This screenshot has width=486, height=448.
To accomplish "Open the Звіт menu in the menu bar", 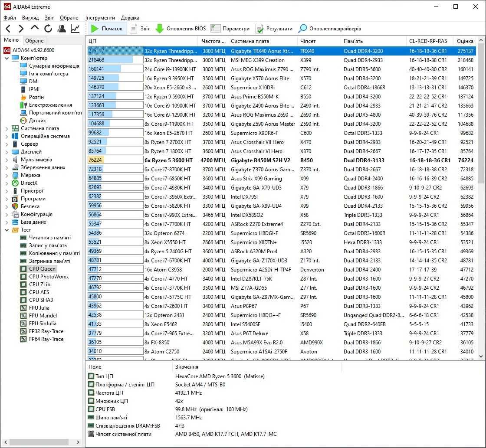I will pos(49,18).
